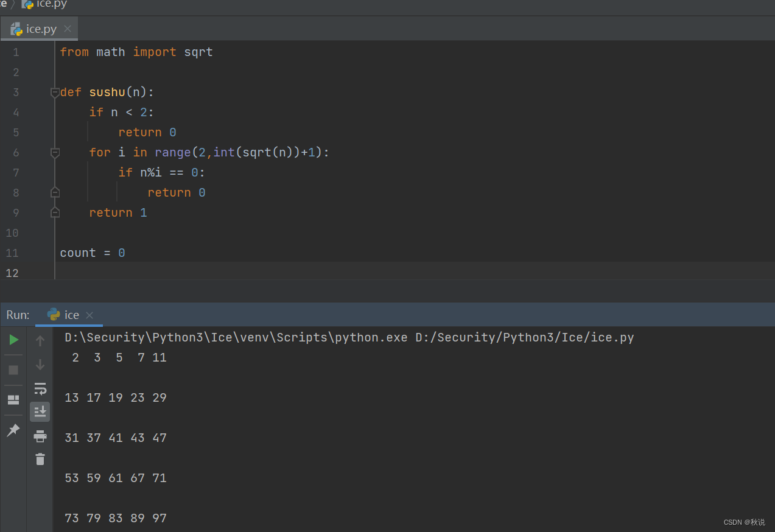This screenshot has height=532, width=775.
Task: Pin the Run tab with pushpin icon
Action: 13,430
